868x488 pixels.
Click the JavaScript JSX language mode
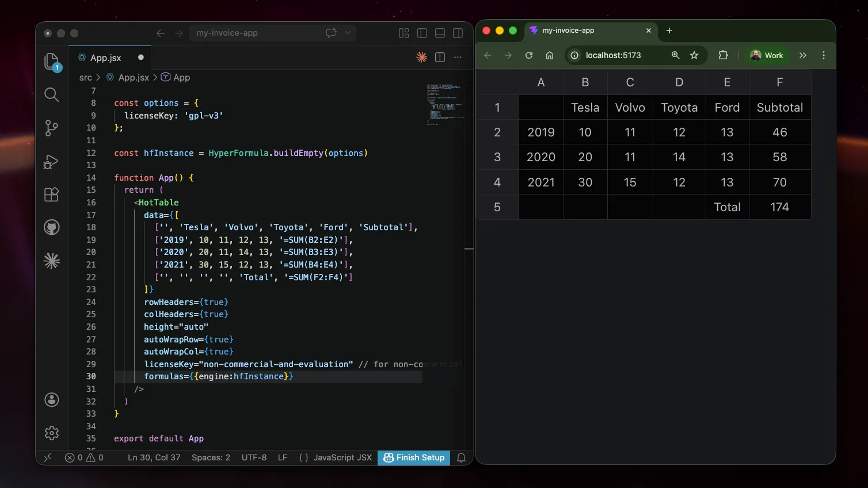click(x=342, y=457)
